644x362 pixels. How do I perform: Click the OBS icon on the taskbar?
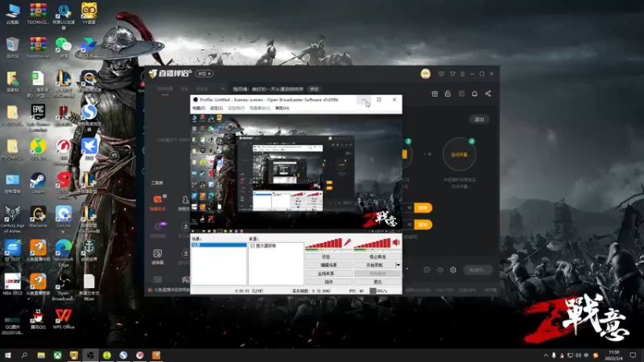[x=90, y=355]
